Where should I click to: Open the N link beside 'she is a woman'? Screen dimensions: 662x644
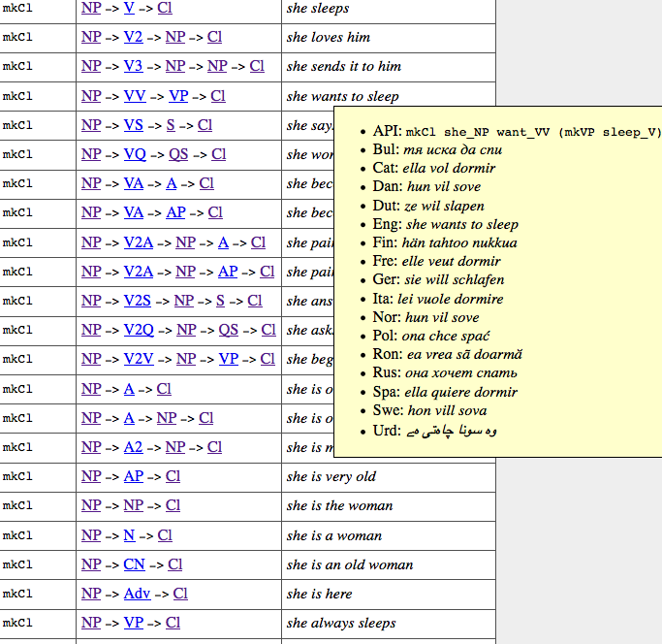click(x=129, y=535)
